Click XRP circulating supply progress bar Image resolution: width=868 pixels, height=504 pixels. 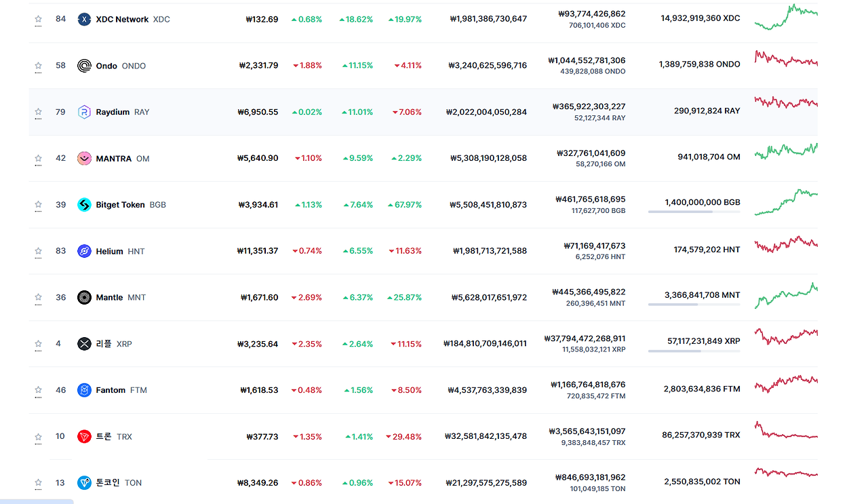click(x=694, y=351)
